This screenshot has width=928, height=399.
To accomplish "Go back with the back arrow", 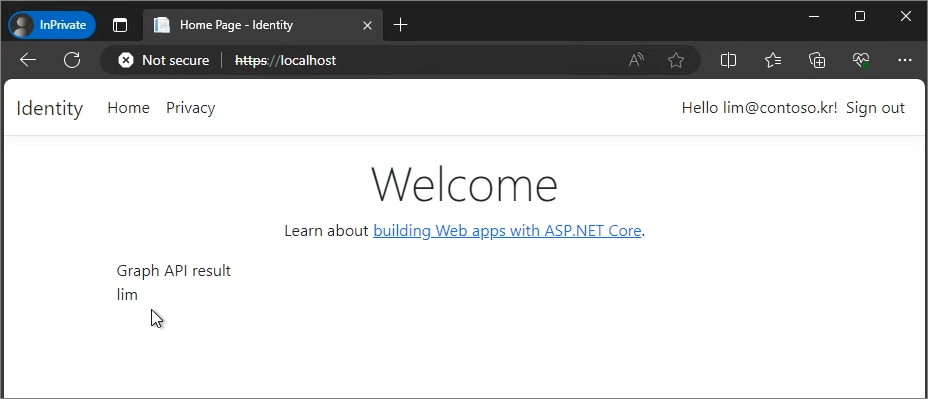I will tap(28, 60).
